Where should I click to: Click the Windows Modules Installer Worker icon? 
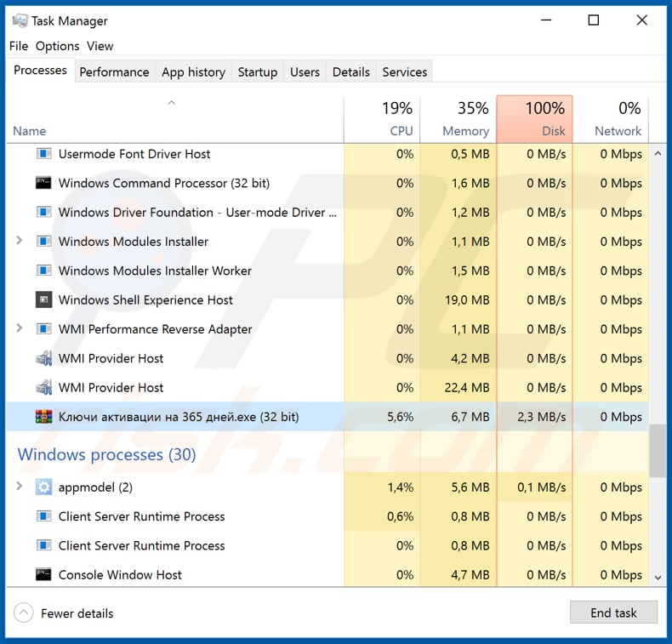43,271
